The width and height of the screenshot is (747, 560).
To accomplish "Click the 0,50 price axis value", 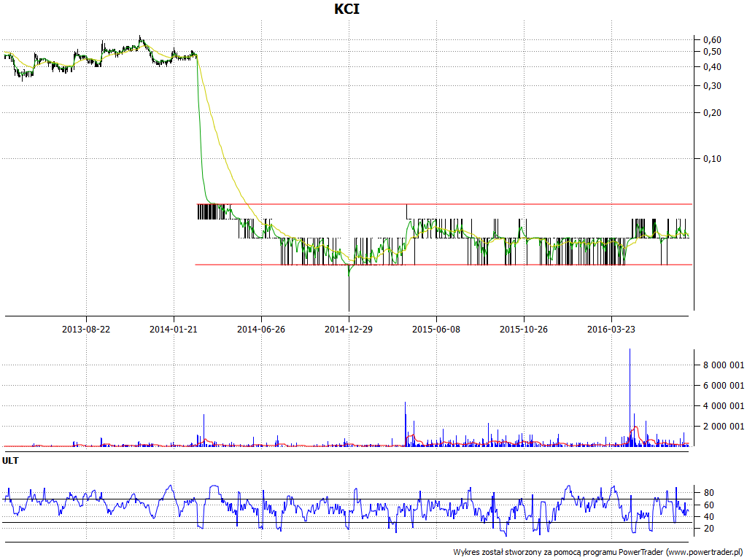I will pos(712,52).
